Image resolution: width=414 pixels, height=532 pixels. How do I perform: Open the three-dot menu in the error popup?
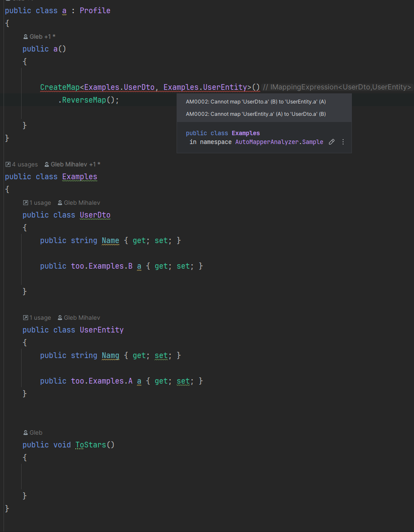click(343, 142)
